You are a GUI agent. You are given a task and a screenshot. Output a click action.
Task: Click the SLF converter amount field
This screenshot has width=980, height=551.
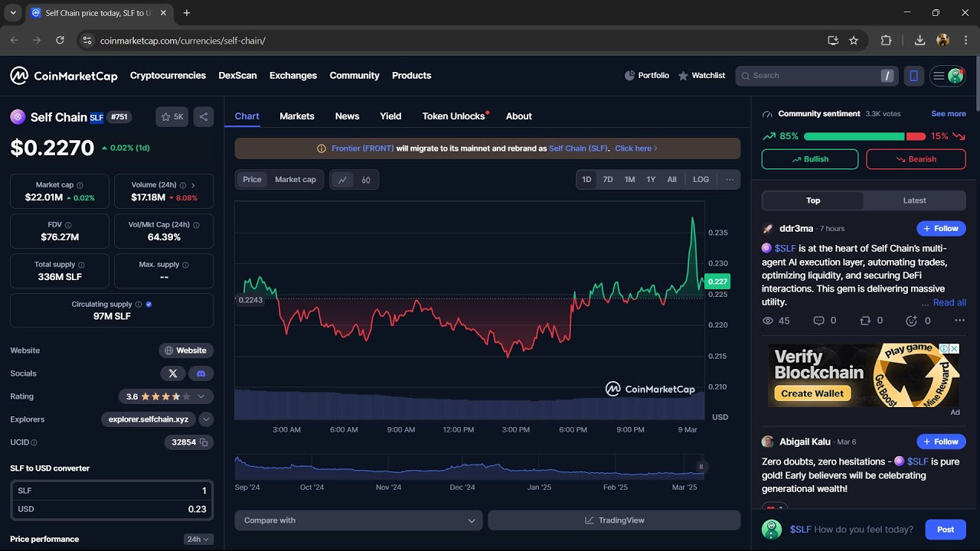112,491
